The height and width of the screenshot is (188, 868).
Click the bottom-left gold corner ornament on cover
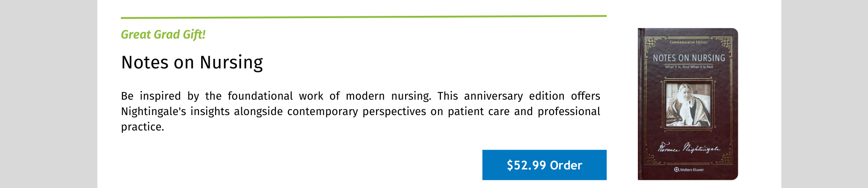(x=651, y=159)
